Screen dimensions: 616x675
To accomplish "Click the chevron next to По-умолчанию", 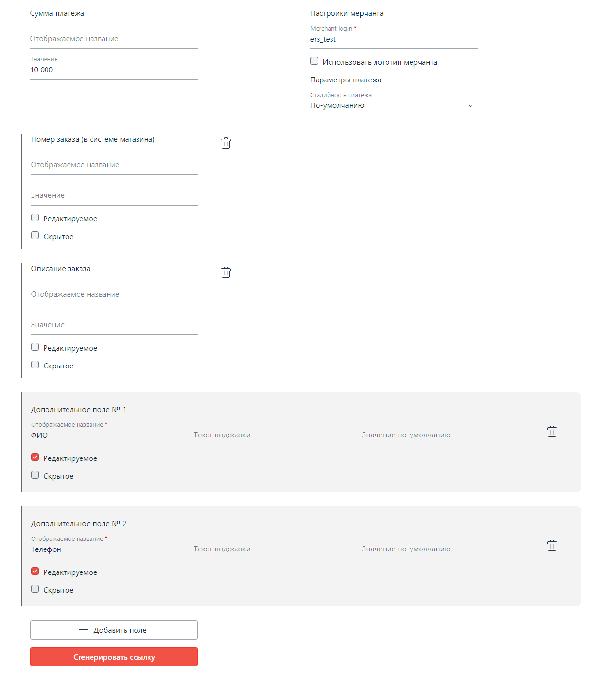I will tap(471, 106).
